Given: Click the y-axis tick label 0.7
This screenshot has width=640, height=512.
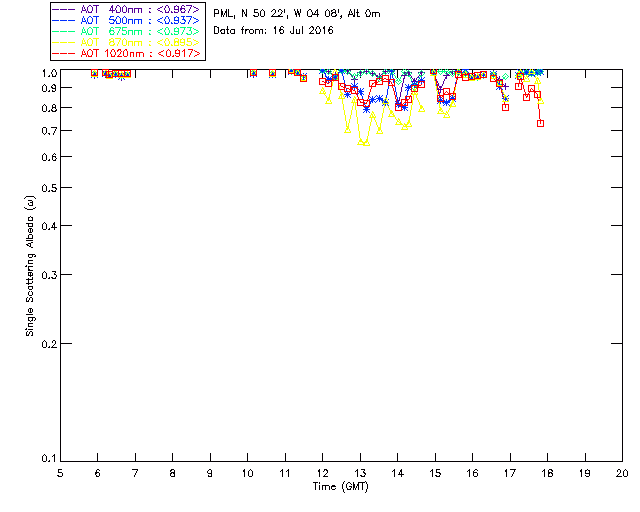Looking at the screenshot, I should 49,131.
